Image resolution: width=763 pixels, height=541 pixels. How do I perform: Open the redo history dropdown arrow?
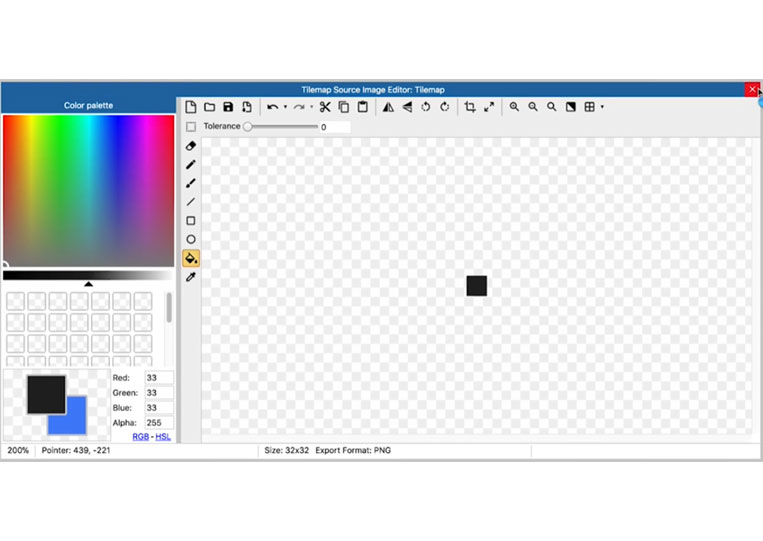311,107
